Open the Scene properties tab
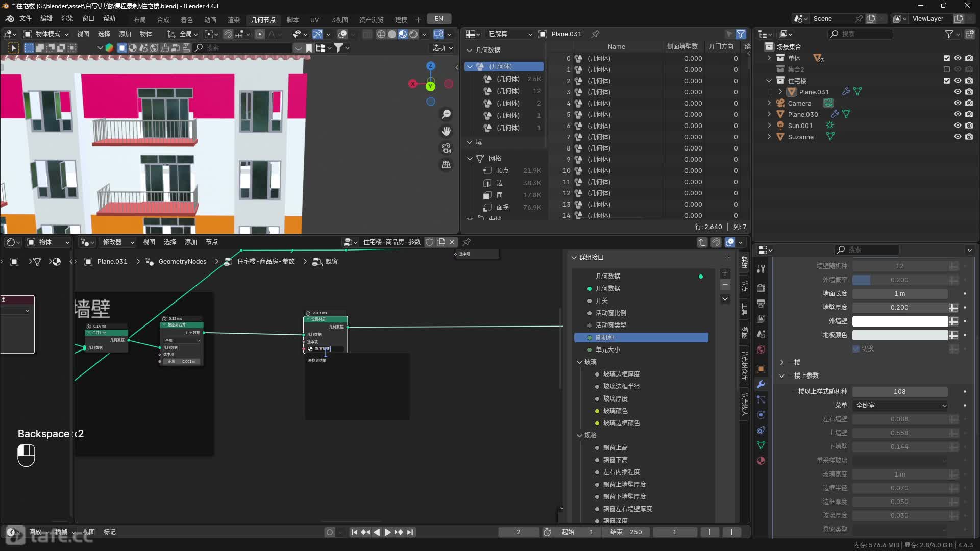The image size is (980, 551). [761, 334]
